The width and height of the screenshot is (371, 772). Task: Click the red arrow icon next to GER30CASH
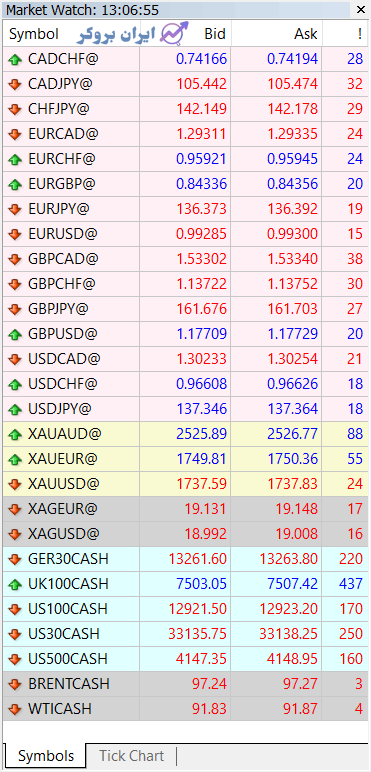[x=15, y=559]
